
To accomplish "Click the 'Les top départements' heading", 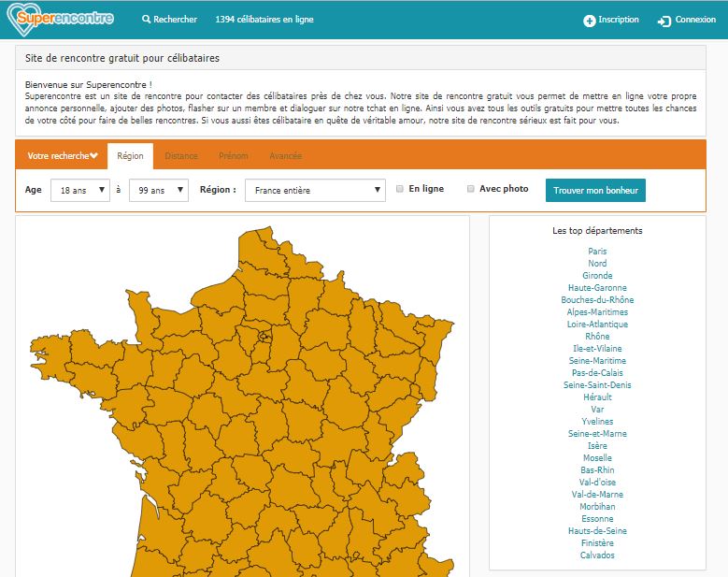I will (x=597, y=230).
